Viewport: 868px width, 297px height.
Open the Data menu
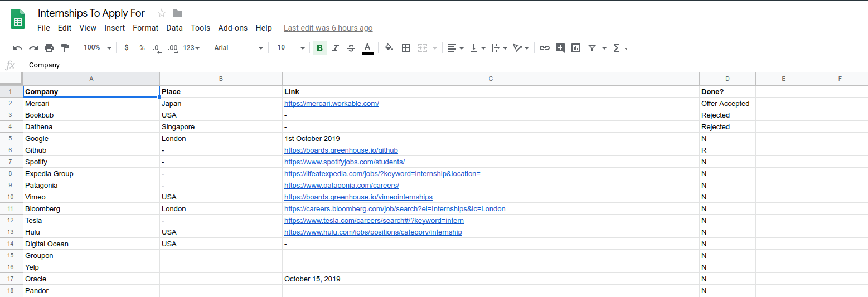pos(174,28)
